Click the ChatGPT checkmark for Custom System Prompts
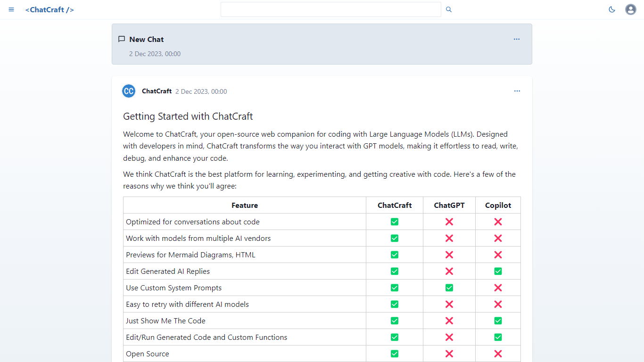The height and width of the screenshot is (362, 644). click(449, 288)
